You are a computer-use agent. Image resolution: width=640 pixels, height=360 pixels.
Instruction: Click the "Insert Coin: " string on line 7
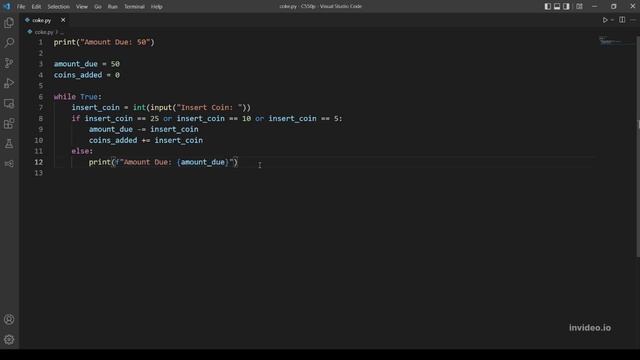209,108
